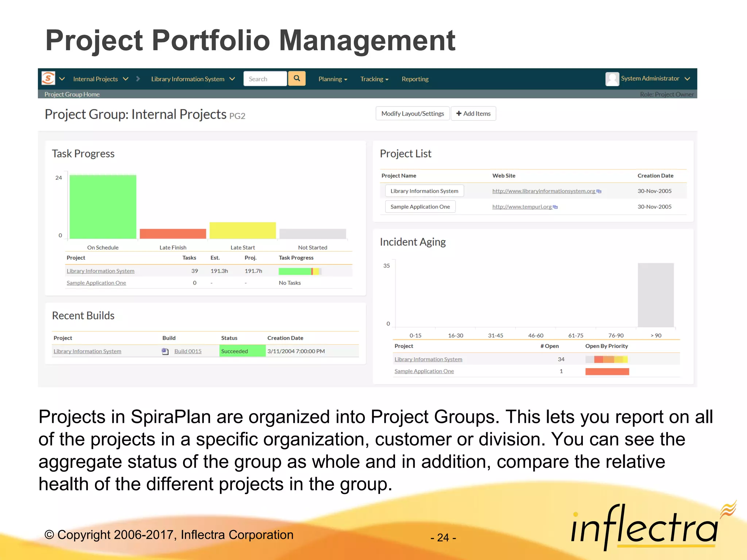Click the gray Not Started bar
The height and width of the screenshot is (560, 747).
[x=313, y=234]
